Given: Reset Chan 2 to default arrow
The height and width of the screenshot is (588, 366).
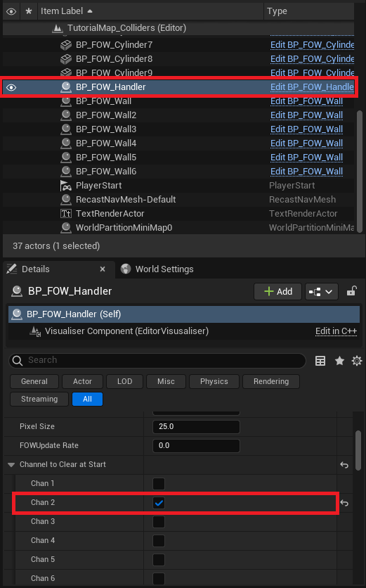Looking at the screenshot, I should click(x=344, y=503).
